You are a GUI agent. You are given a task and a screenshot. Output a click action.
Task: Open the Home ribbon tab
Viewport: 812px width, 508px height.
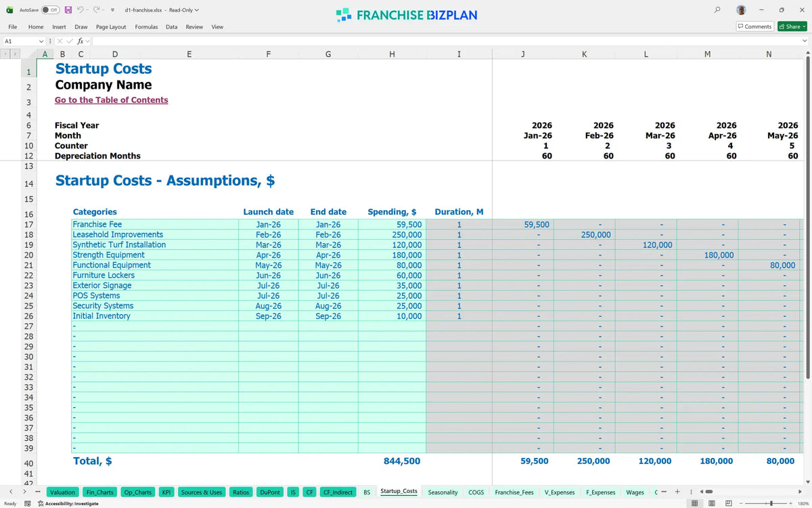(36, 26)
